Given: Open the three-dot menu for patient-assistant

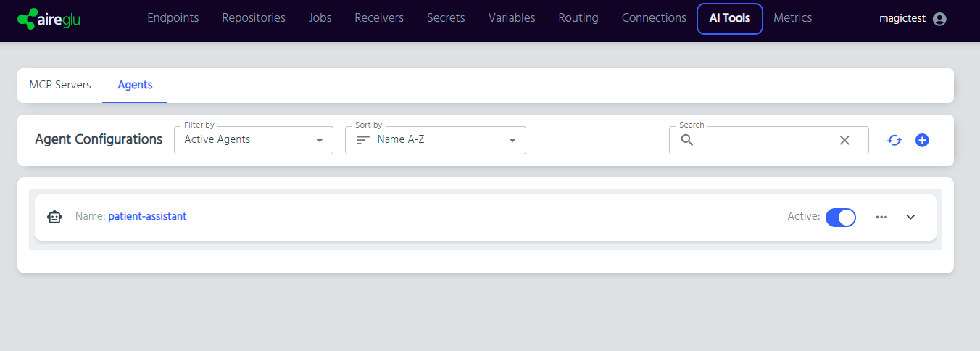Looking at the screenshot, I should [881, 217].
